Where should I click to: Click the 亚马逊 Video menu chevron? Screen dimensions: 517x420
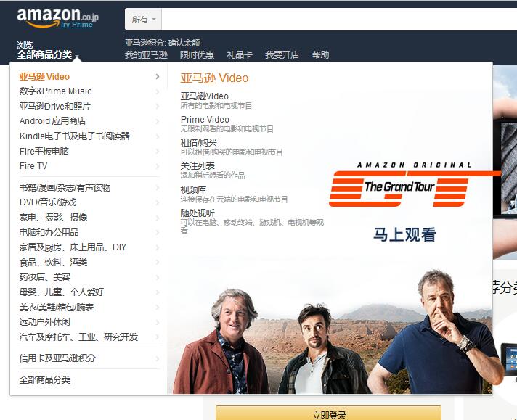[158, 77]
